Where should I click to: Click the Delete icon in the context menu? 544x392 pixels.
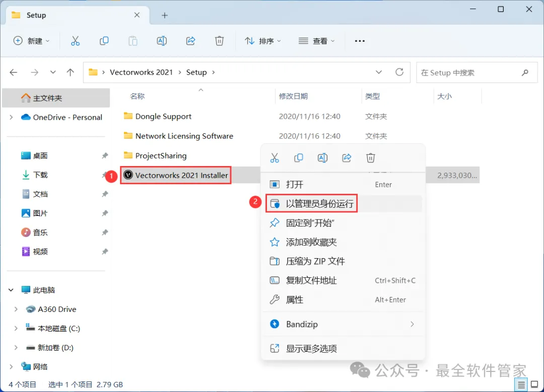coord(371,158)
